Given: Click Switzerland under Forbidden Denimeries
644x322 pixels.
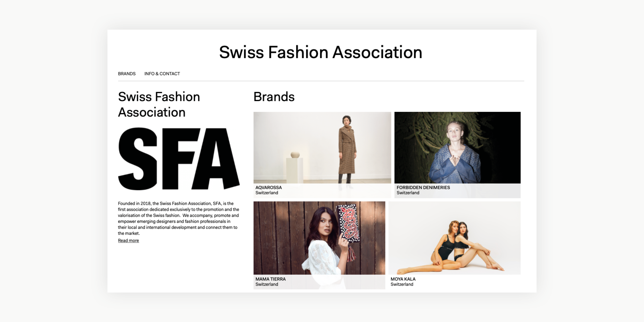Looking at the screenshot, I should click(408, 193).
